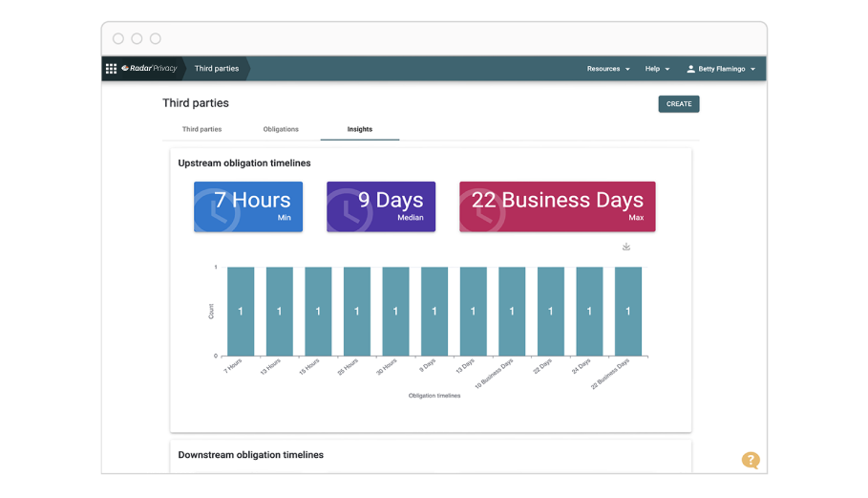
Task: Click the Betty Flamingo user avatar icon
Action: tap(691, 69)
